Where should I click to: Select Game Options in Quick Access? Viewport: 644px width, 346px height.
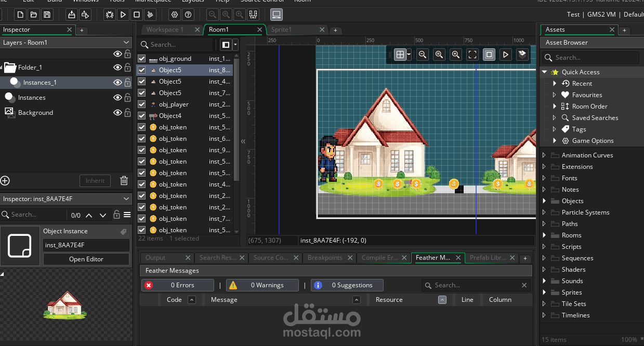[x=593, y=141]
